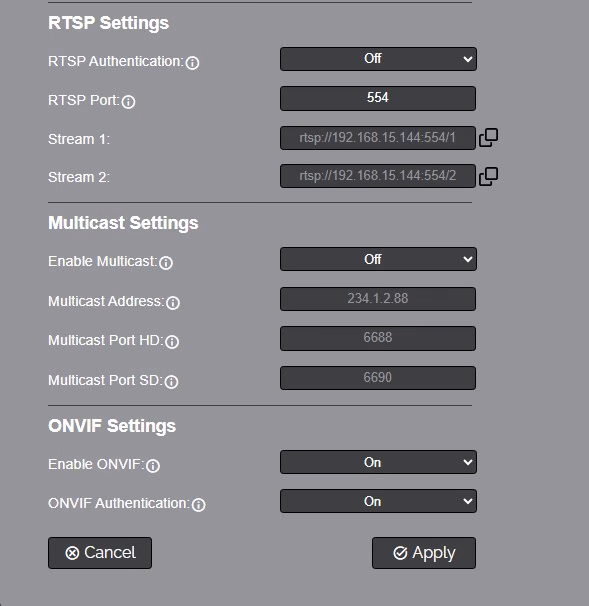Open the RTSP Authentication dropdown
The image size is (589, 606).
pyautogui.click(x=378, y=59)
